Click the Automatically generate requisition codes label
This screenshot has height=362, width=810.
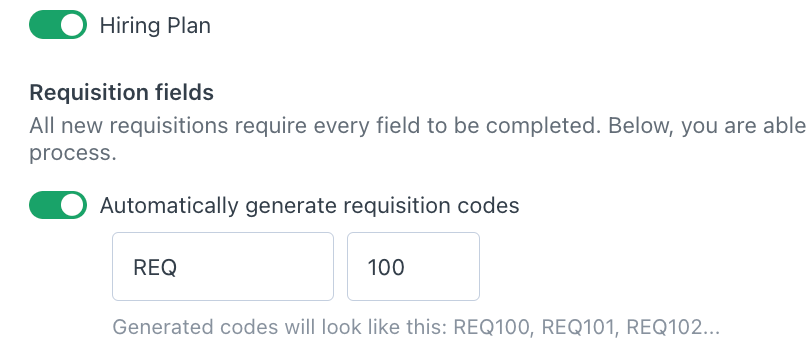[x=309, y=206]
